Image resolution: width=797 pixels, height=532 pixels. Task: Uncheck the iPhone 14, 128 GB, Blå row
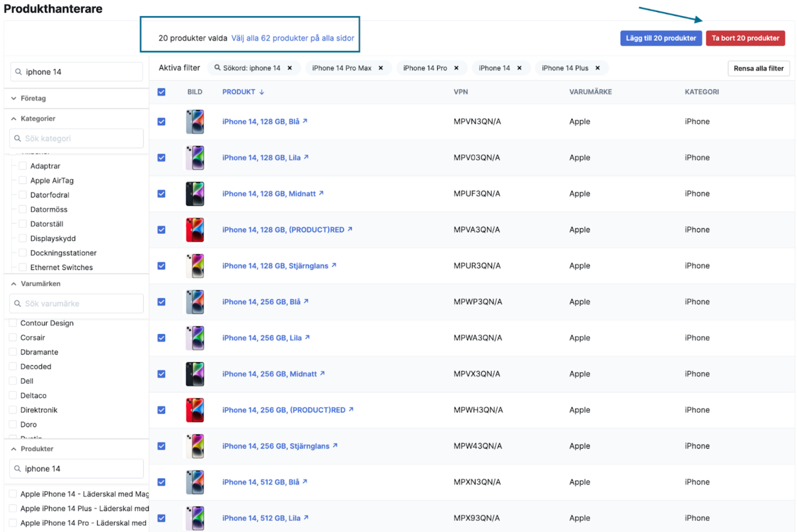[161, 122]
